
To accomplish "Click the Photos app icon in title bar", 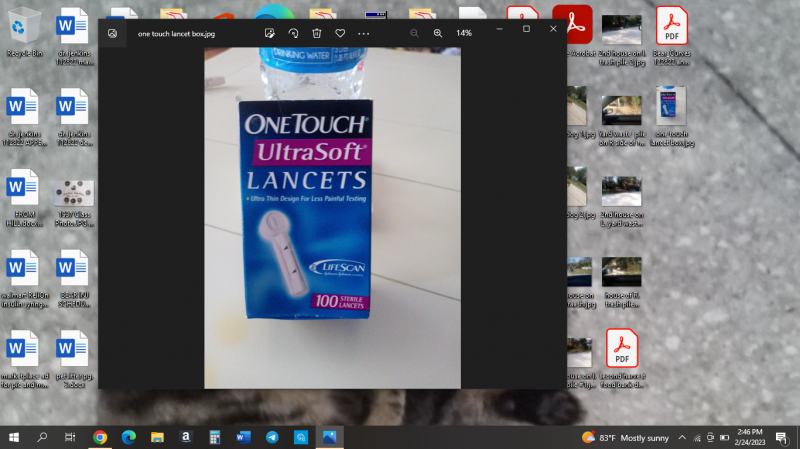I will point(113,33).
